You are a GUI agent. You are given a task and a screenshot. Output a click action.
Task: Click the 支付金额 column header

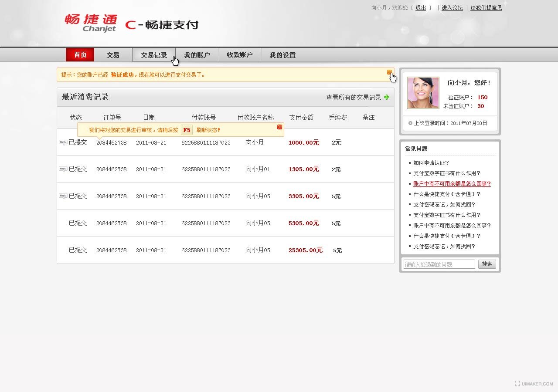301,118
